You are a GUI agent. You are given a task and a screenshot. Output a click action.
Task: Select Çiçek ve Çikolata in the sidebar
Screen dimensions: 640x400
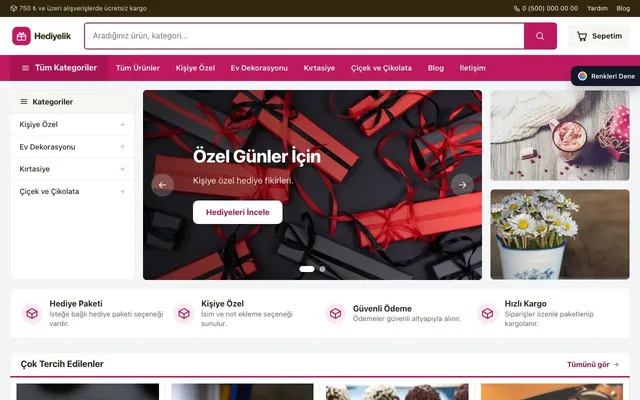49,191
